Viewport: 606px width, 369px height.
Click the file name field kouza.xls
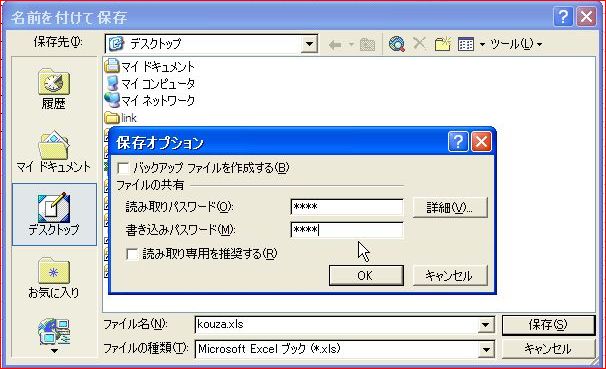pos(337,325)
